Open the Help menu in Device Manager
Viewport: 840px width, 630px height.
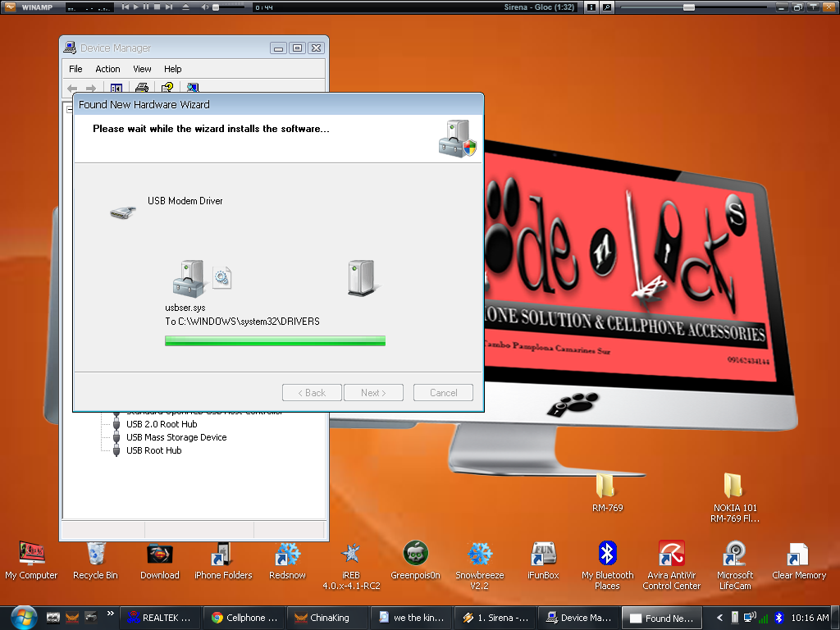172,69
